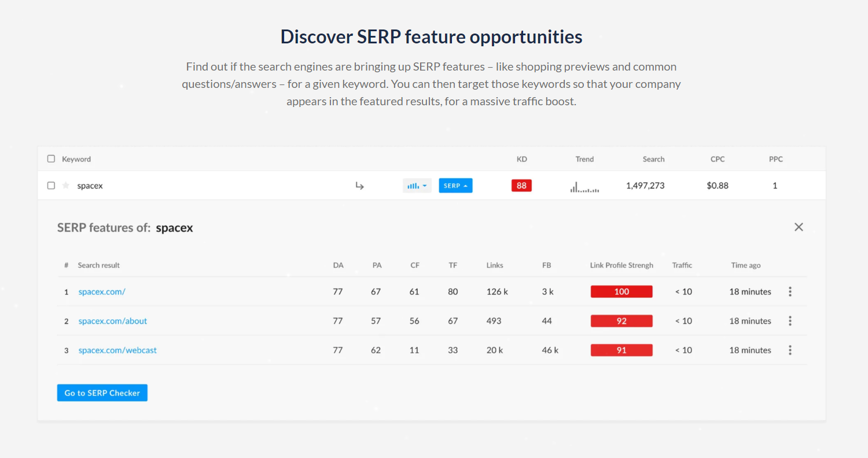This screenshot has width=868, height=458.
Task: Click the PA column header
Action: [377, 265]
